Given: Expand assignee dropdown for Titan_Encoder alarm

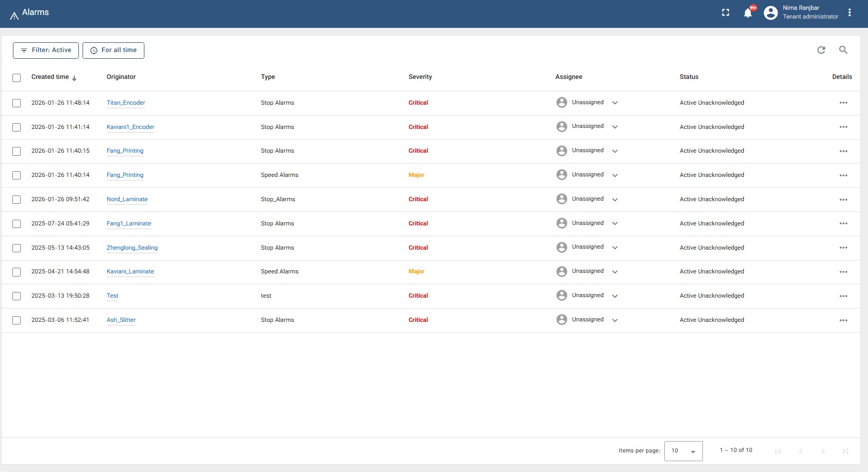Looking at the screenshot, I should click(x=615, y=103).
